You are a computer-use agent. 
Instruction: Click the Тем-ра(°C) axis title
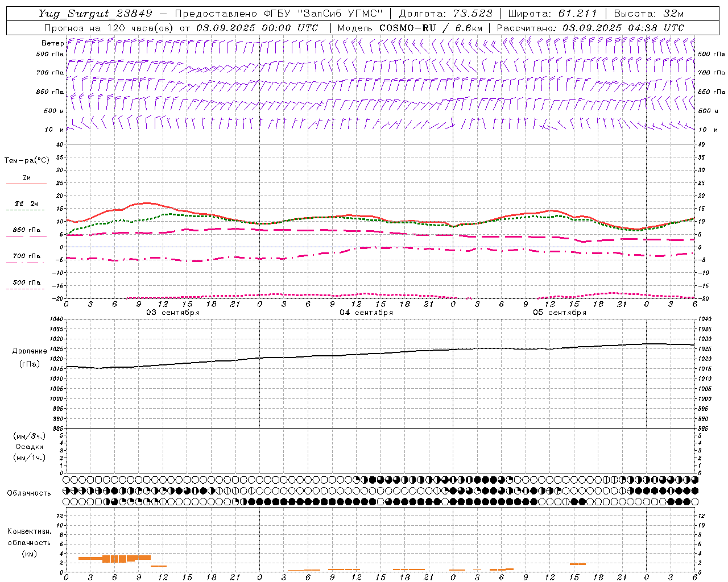click(27, 161)
